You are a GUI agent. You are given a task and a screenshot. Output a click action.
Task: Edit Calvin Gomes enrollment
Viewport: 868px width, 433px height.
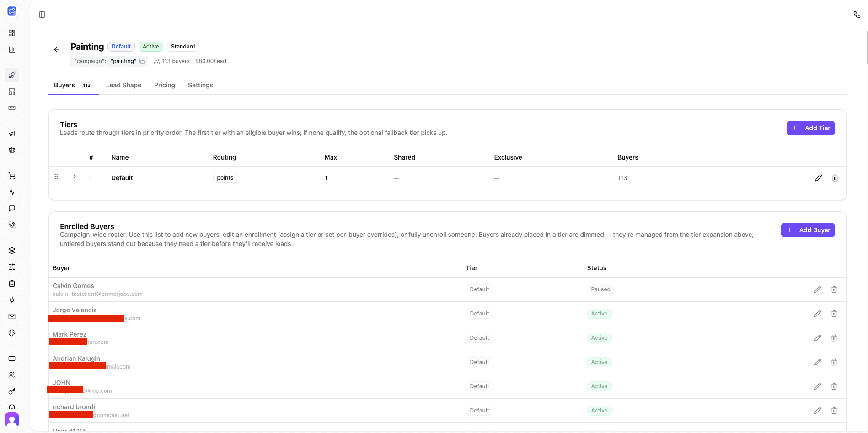pyautogui.click(x=818, y=289)
